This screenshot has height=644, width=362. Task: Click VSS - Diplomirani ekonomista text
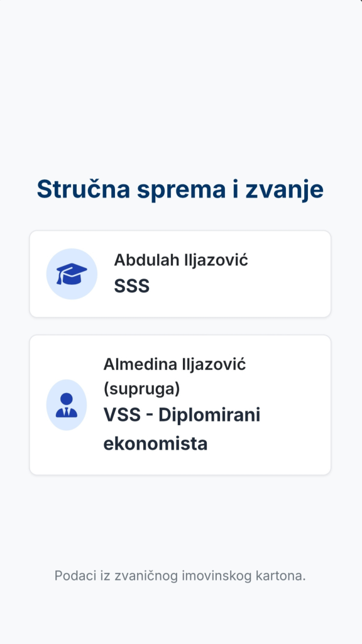pos(182,430)
